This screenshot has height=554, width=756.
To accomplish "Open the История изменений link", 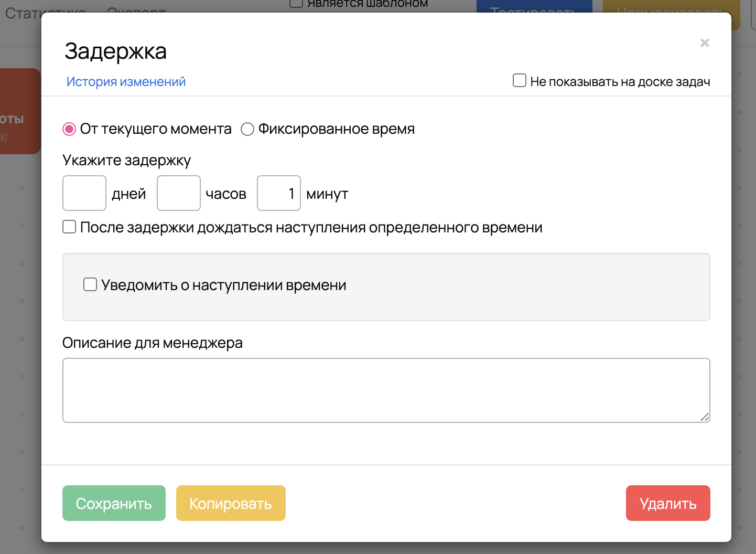I will 126,82.
